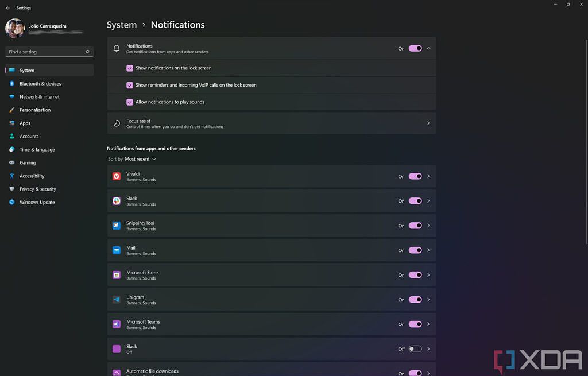Open the Sort by Most recent dropdown
Screen dimensions: 588x376
click(141, 159)
